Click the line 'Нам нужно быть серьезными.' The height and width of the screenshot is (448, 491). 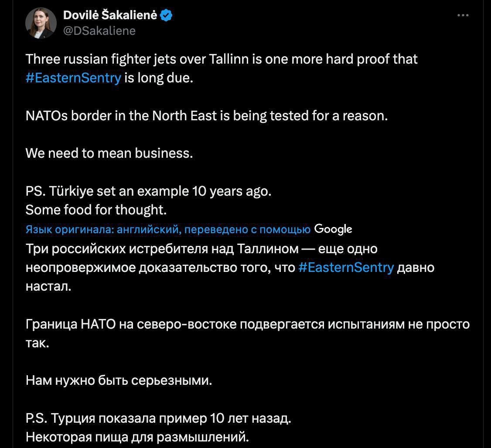point(119,381)
